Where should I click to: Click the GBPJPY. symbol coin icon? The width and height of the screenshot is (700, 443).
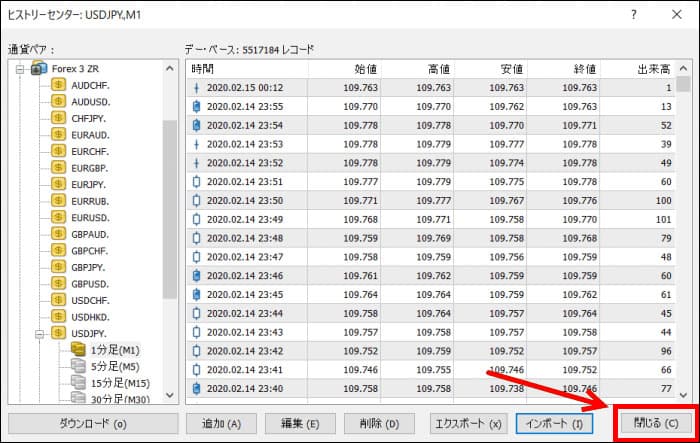pyautogui.click(x=58, y=267)
